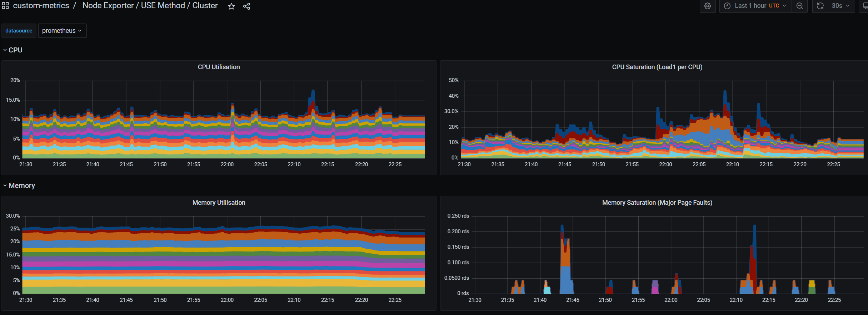This screenshot has width=868, height=315.
Task: Open the 30s refresh interval dropdown
Action: [841, 6]
